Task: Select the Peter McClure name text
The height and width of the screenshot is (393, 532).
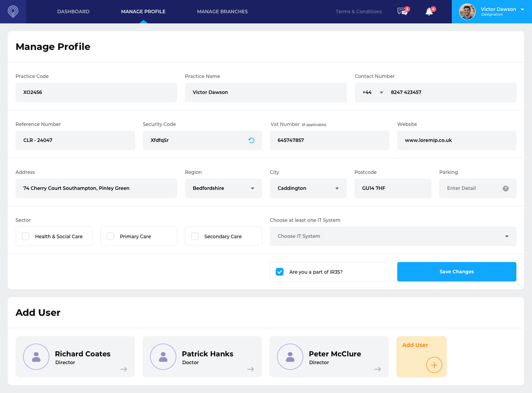Action: pyautogui.click(x=335, y=354)
